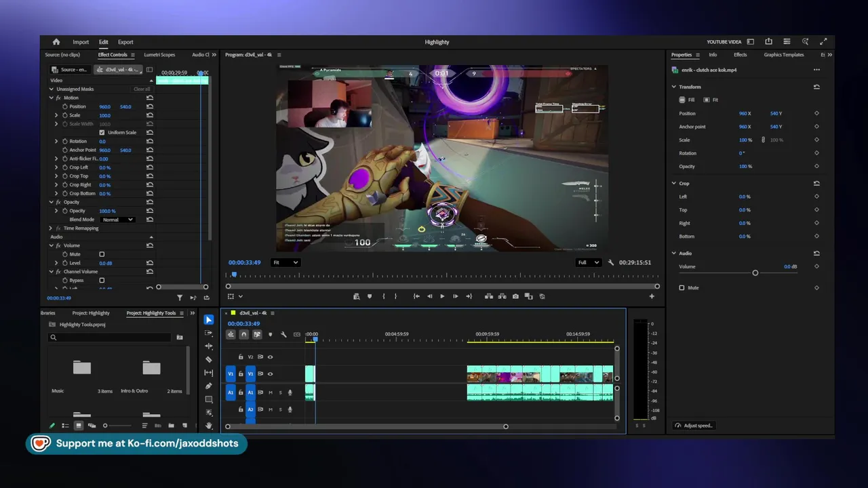Open Program monitor settings wrench
The width and height of the screenshot is (868, 488).
(x=611, y=262)
